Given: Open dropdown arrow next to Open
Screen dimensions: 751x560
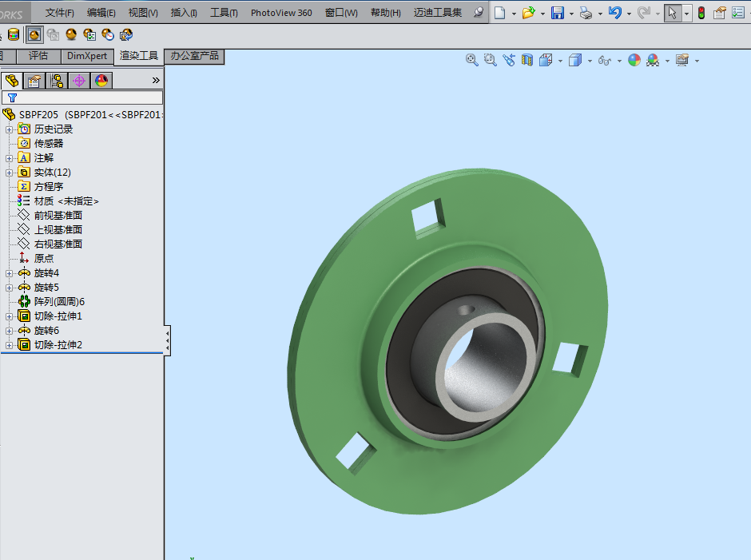Looking at the screenshot, I should coord(542,14).
